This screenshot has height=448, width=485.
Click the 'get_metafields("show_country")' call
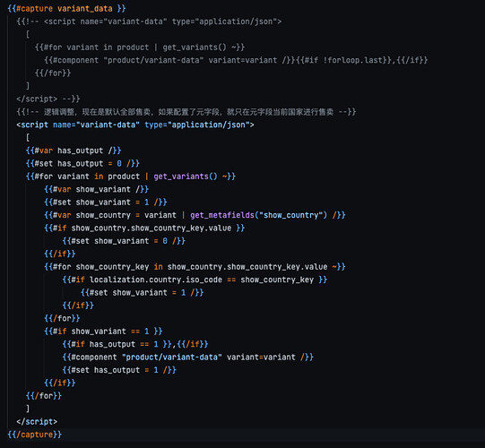[258, 215]
